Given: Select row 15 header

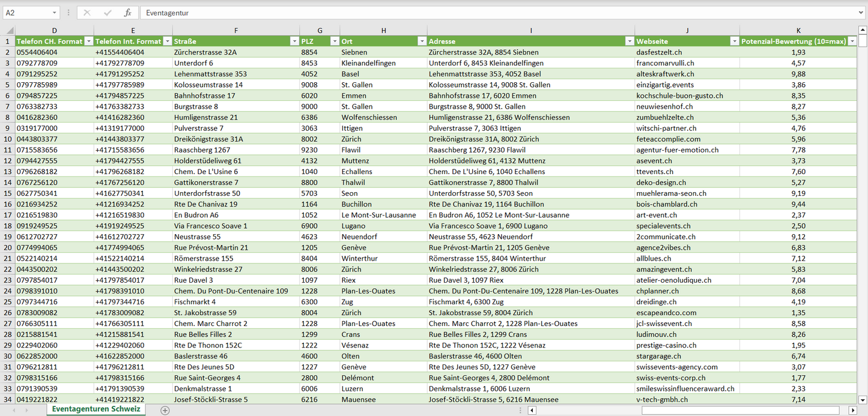Looking at the screenshot, I should click(8, 193).
